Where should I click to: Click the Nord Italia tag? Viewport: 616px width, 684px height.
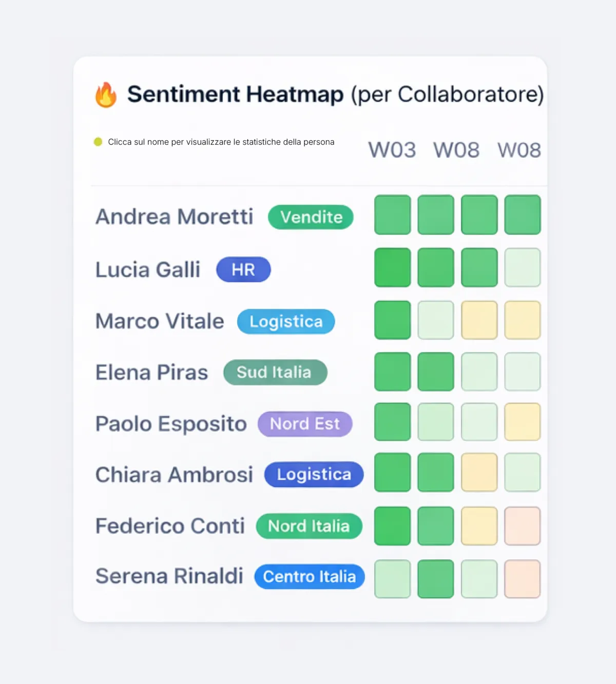click(x=309, y=526)
